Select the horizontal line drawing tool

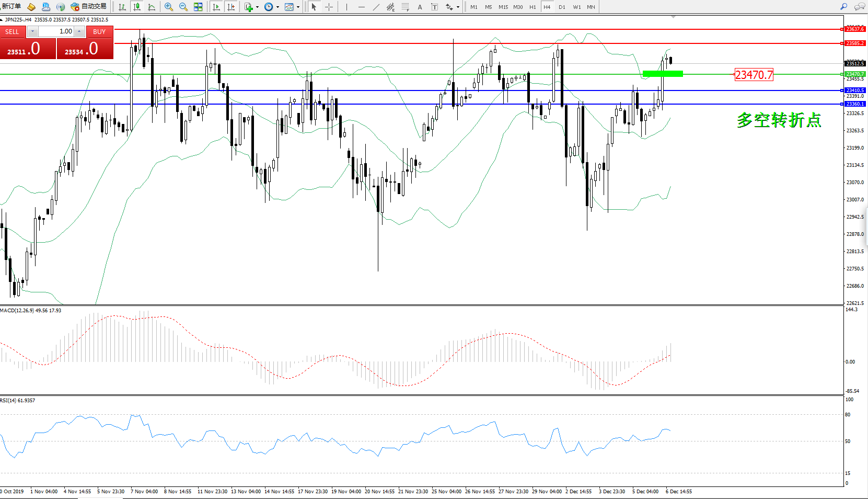click(361, 7)
